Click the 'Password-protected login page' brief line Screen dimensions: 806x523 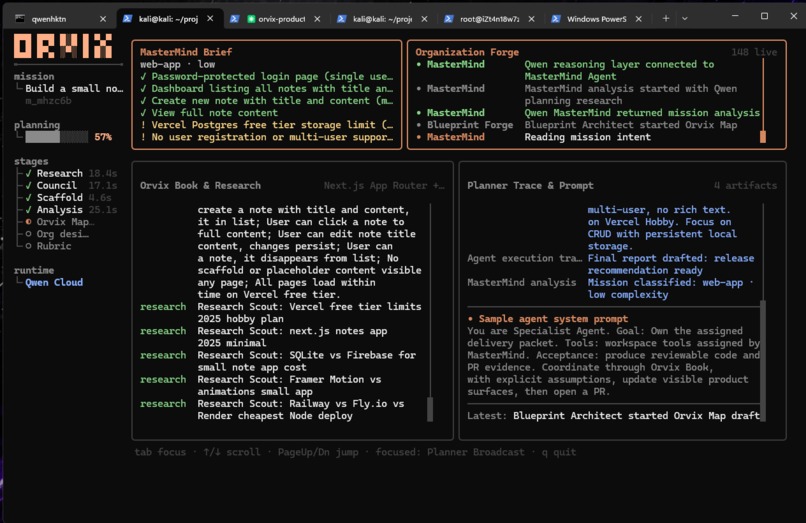pyautogui.click(x=266, y=77)
